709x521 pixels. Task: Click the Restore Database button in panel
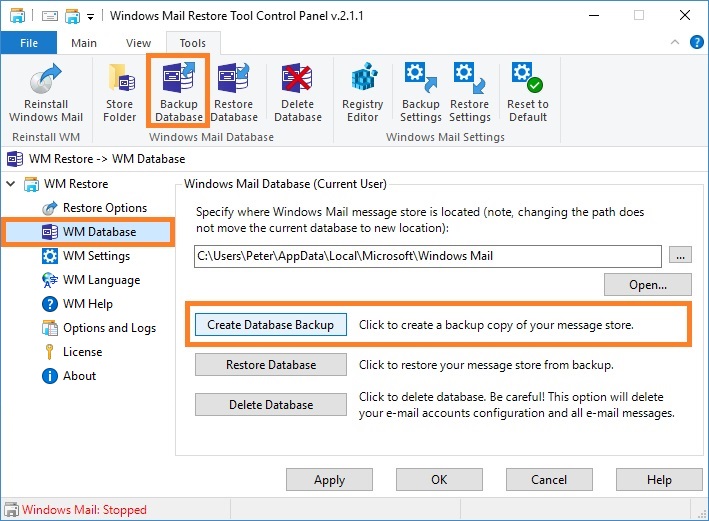271,365
